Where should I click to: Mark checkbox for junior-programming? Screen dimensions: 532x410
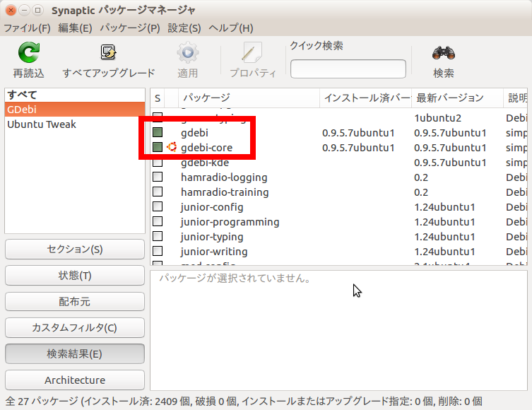coord(158,221)
